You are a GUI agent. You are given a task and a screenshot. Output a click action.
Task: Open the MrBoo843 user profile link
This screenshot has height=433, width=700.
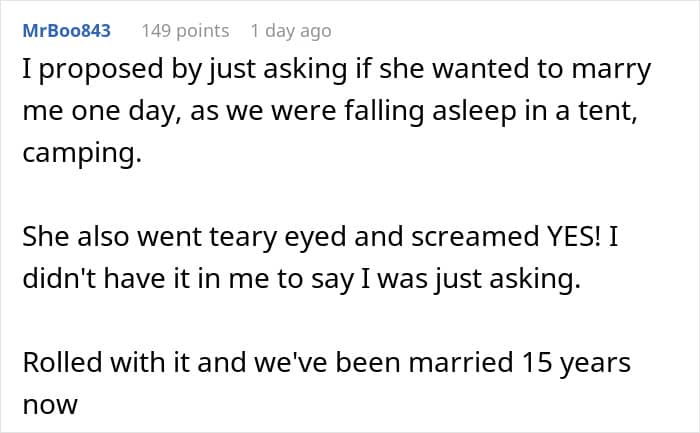67,31
